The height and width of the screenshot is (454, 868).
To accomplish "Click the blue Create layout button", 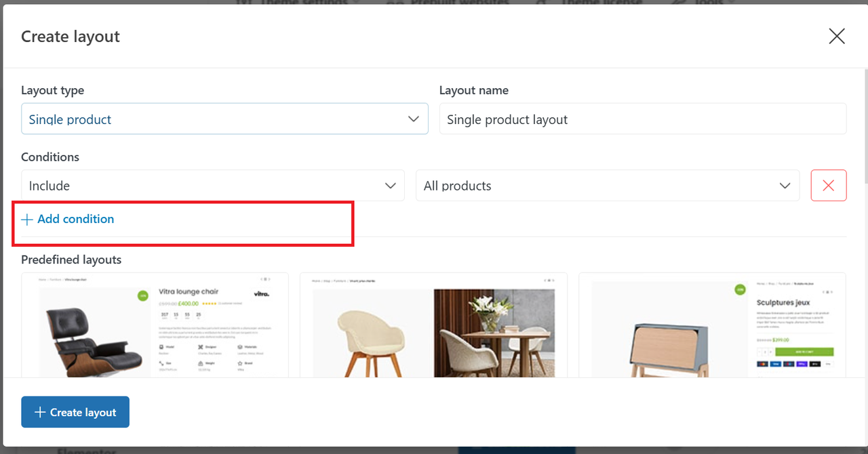I will click(75, 412).
